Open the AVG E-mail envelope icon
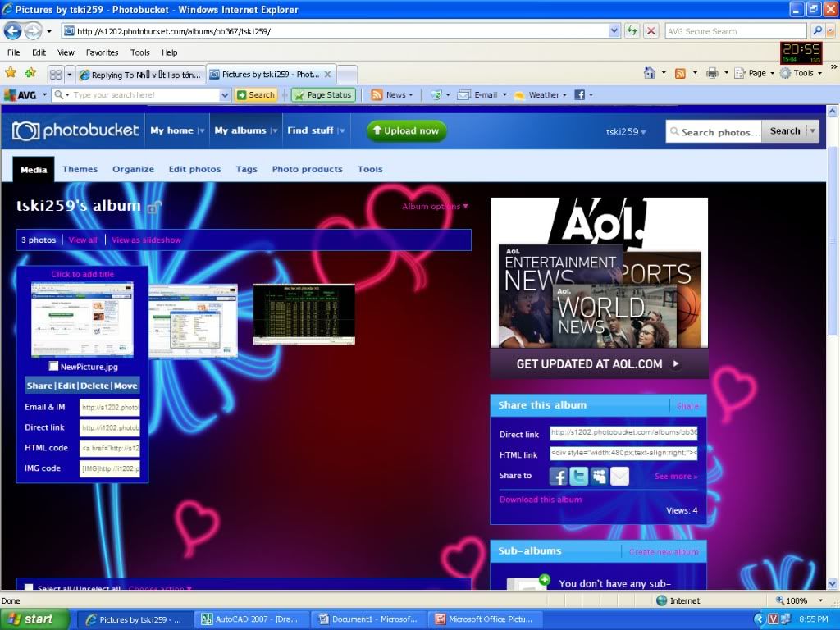 tap(463, 95)
